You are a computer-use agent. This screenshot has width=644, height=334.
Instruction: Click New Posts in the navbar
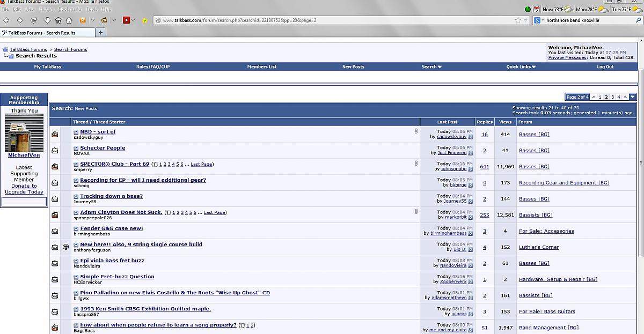coord(353,67)
